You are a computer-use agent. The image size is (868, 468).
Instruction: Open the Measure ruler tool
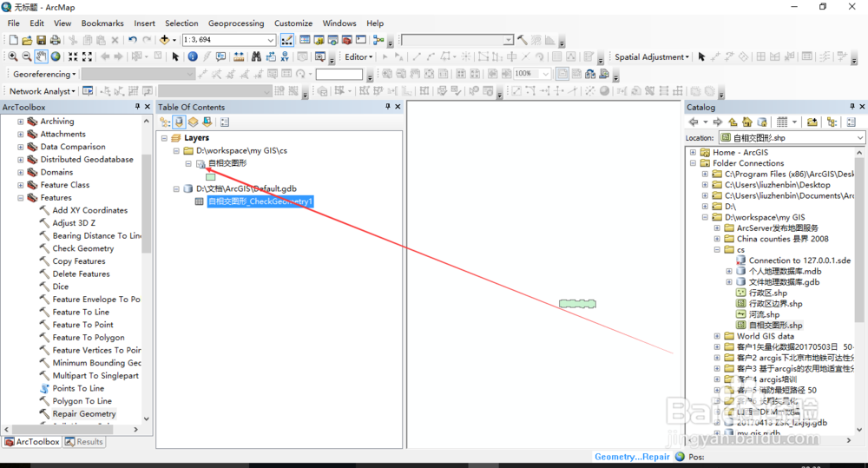point(239,56)
